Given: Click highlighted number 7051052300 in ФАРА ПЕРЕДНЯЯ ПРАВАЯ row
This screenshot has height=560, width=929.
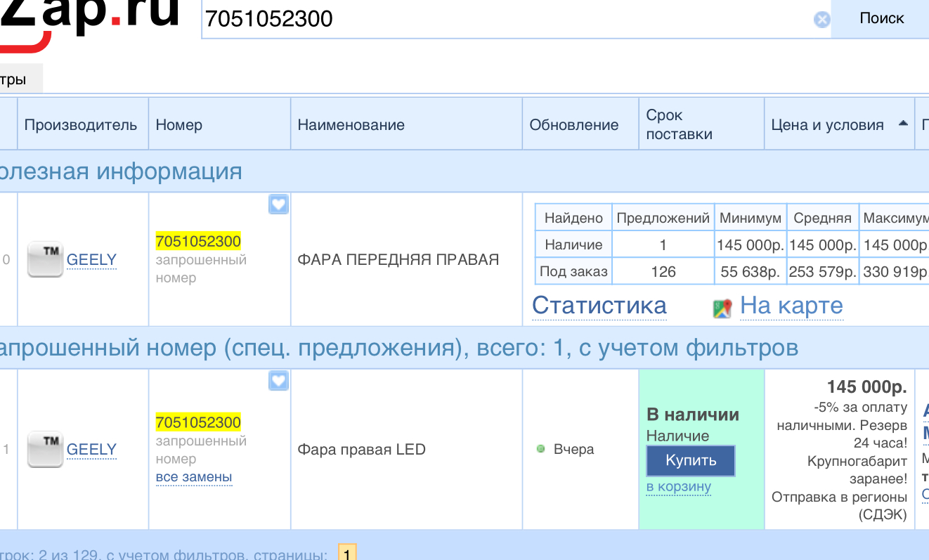Looking at the screenshot, I should (x=198, y=242).
